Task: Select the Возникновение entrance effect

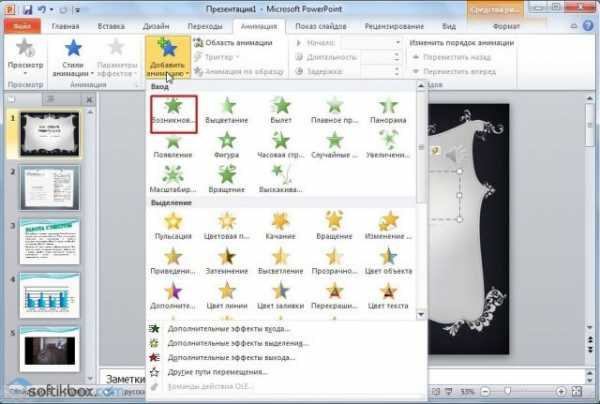Action: [x=174, y=114]
